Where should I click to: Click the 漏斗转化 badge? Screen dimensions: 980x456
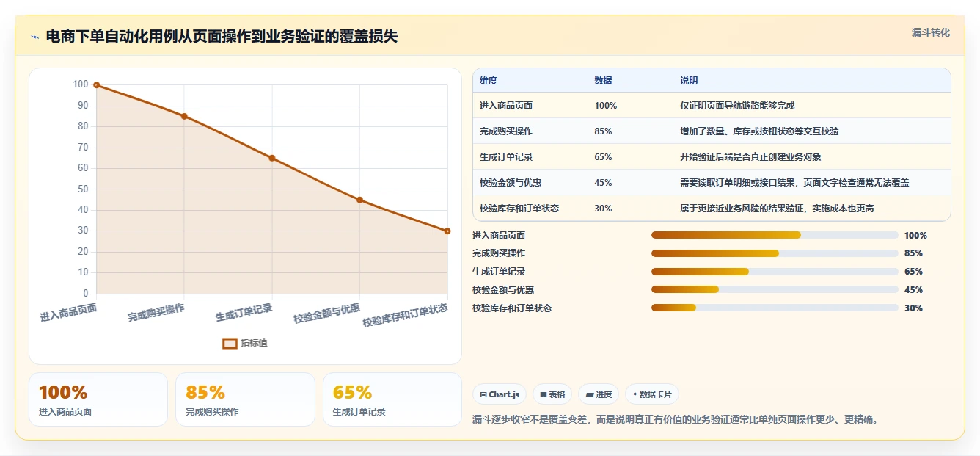pos(930,33)
